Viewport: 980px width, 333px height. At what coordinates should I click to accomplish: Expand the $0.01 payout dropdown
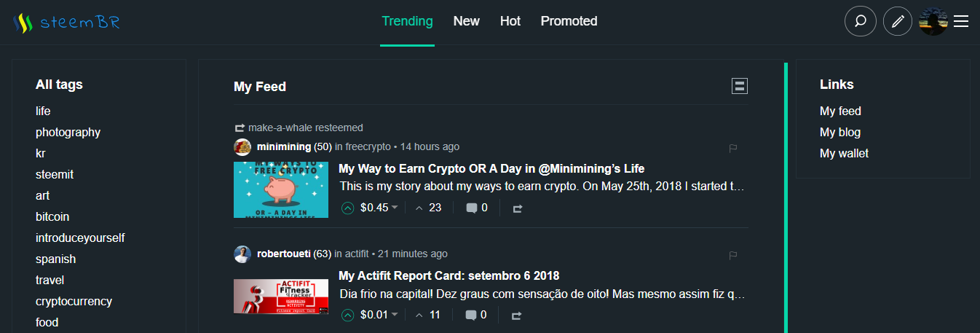click(x=395, y=315)
